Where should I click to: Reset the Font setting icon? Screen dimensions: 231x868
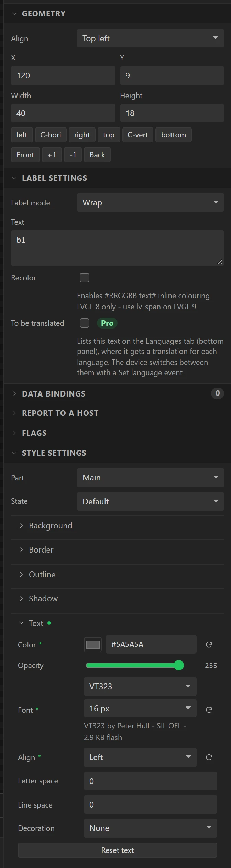pos(209,710)
